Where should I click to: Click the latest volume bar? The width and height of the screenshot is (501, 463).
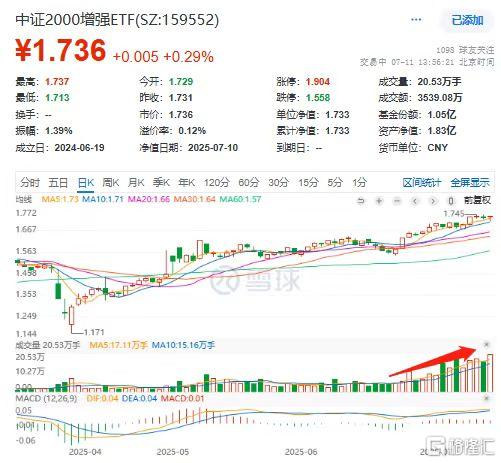[490, 373]
